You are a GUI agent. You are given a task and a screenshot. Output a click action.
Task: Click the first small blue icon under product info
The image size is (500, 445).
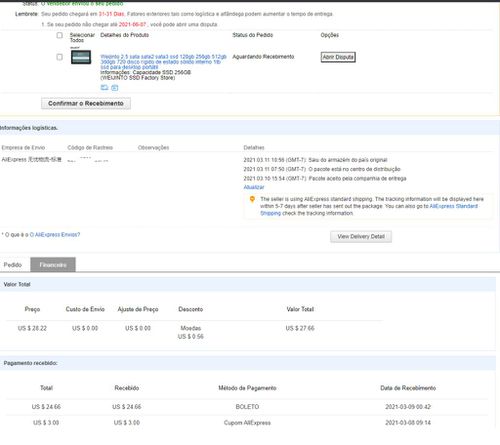tap(104, 87)
